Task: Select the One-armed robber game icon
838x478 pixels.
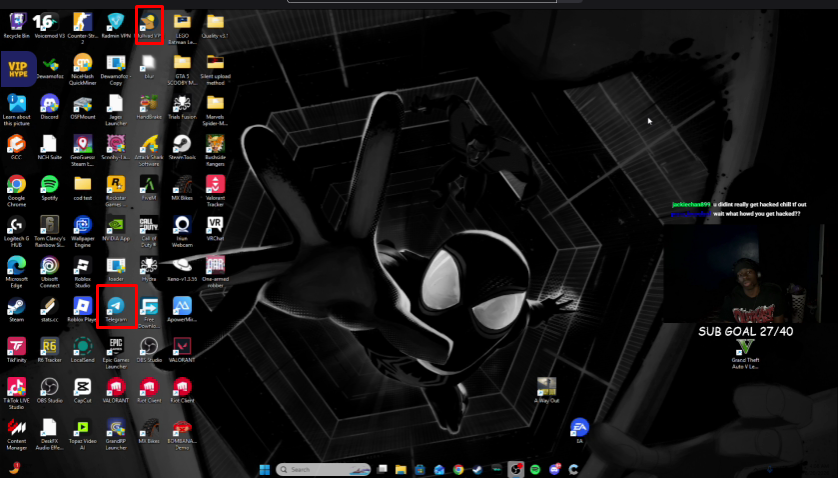Action: pyautogui.click(x=215, y=272)
